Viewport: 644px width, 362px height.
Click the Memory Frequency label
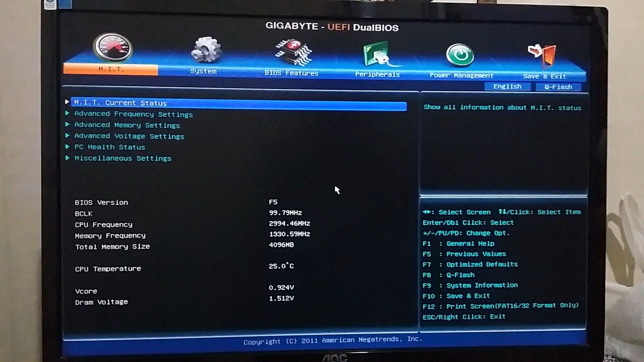(110, 236)
